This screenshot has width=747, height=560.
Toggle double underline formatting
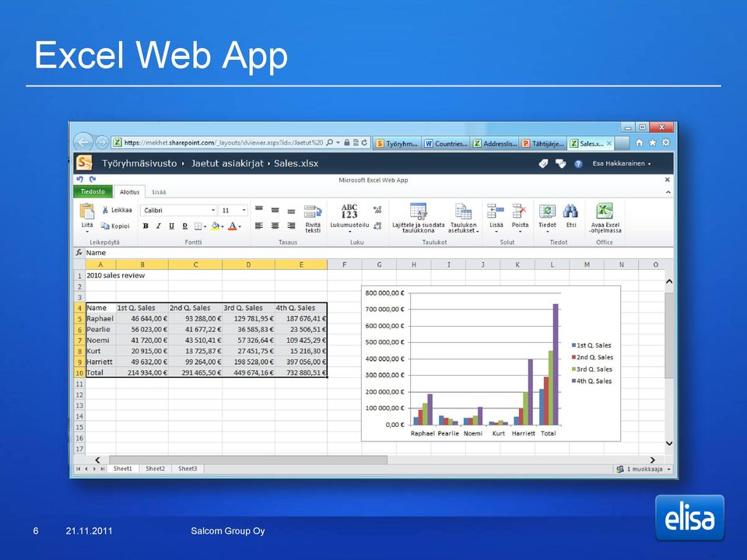tap(185, 226)
